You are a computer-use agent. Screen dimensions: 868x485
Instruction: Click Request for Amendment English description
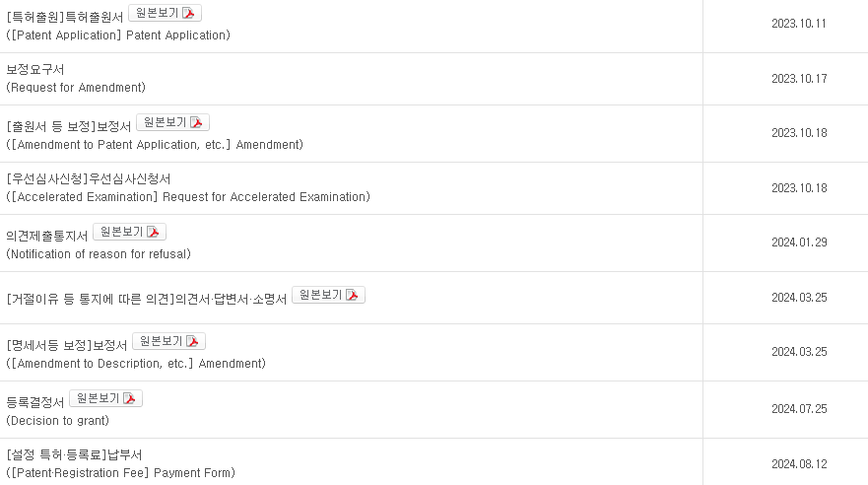click(76, 88)
